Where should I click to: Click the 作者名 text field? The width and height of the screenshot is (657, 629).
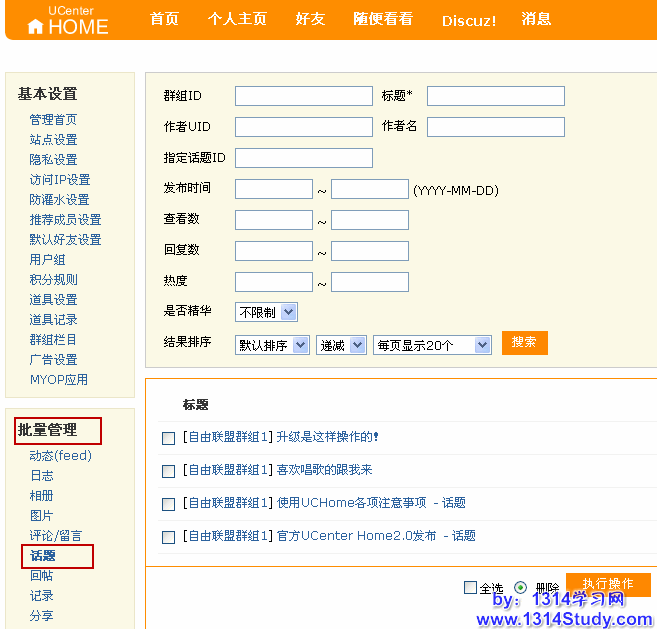[x=495, y=127]
